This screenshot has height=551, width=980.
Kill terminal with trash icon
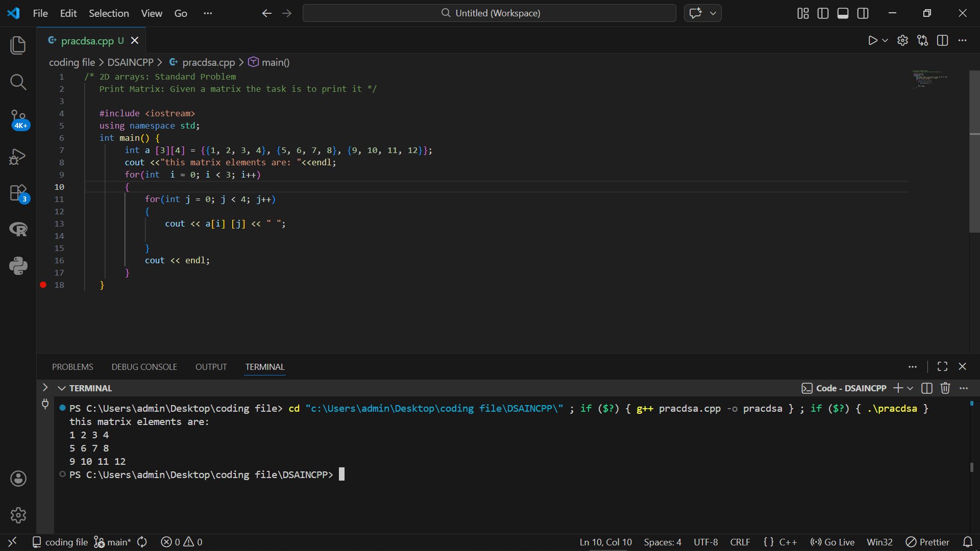tap(945, 388)
